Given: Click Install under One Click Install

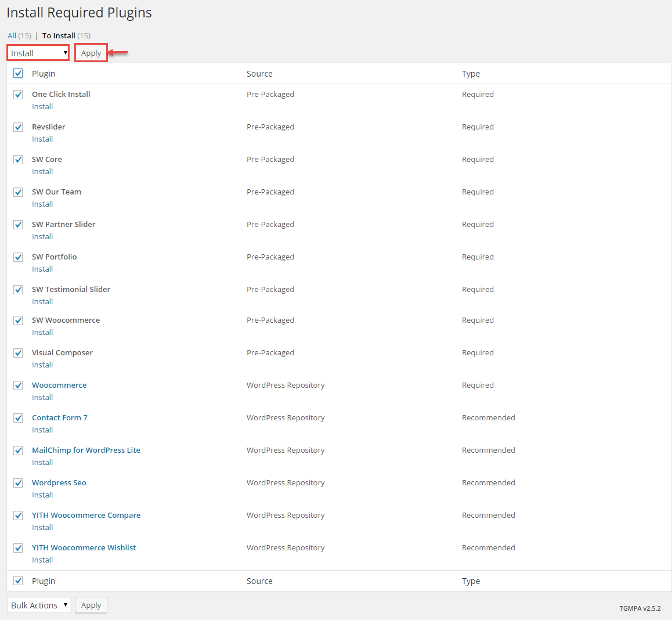Looking at the screenshot, I should 42,106.
